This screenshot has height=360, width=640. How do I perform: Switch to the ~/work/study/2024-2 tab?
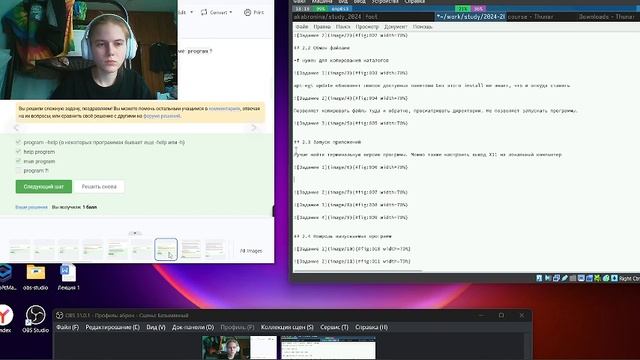point(470,17)
